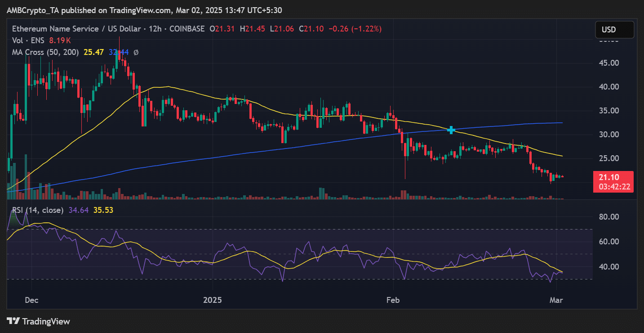Click the volume value 8.19K
The image size is (644, 333).
[61, 40]
